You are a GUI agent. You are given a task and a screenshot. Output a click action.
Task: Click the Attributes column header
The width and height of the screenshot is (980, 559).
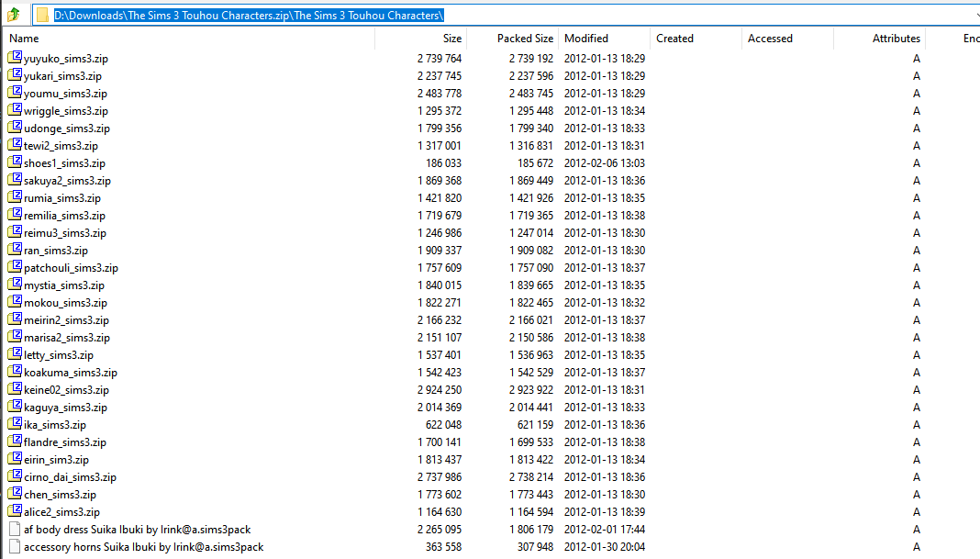click(x=896, y=39)
